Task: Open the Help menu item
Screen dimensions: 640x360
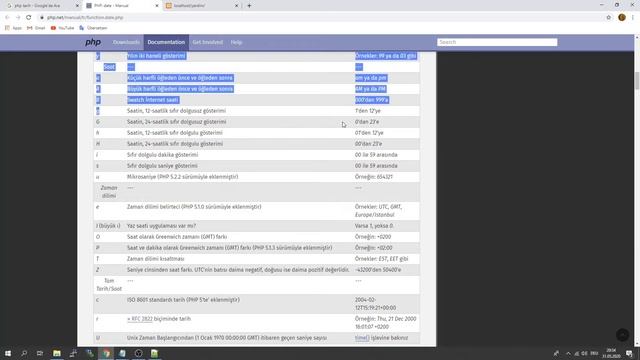Action: 236,42
